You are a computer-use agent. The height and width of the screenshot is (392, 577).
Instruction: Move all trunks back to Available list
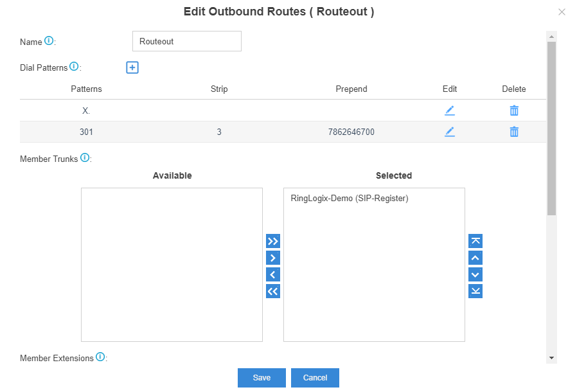click(273, 291)
